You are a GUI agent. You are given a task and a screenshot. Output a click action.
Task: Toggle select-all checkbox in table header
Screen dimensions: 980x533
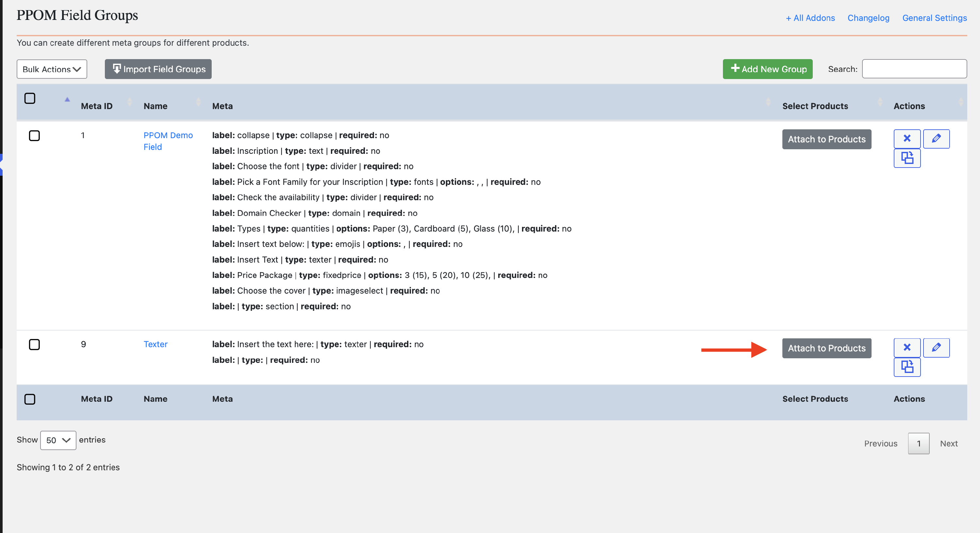(30, 98)
